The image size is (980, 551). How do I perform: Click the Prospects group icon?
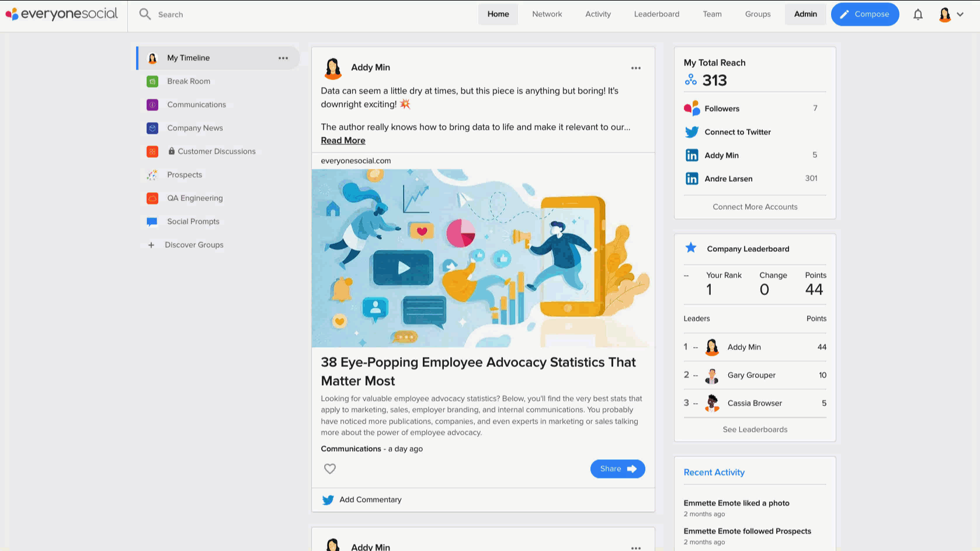point(152,175)
